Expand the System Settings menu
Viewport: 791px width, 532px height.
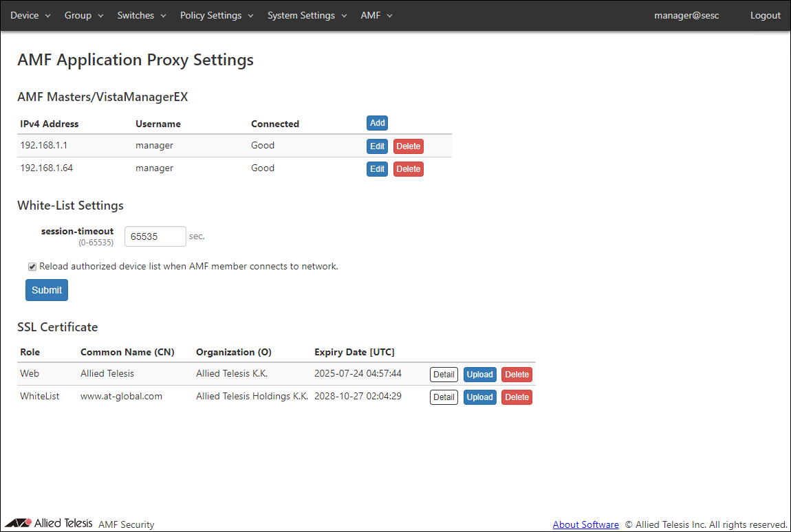[307, 15]
